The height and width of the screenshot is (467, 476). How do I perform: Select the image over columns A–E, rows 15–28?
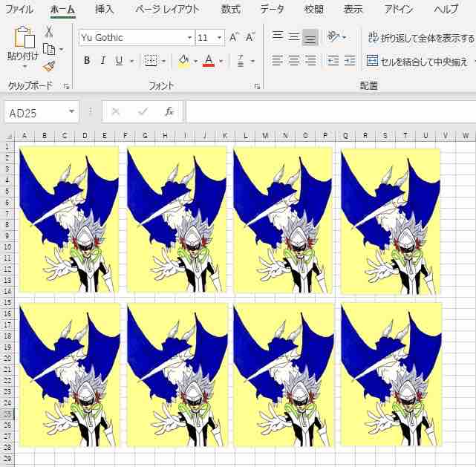click(x=70, y=375)
